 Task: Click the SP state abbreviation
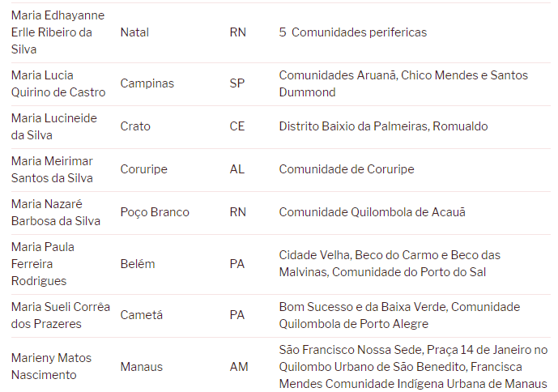(237, 83)
